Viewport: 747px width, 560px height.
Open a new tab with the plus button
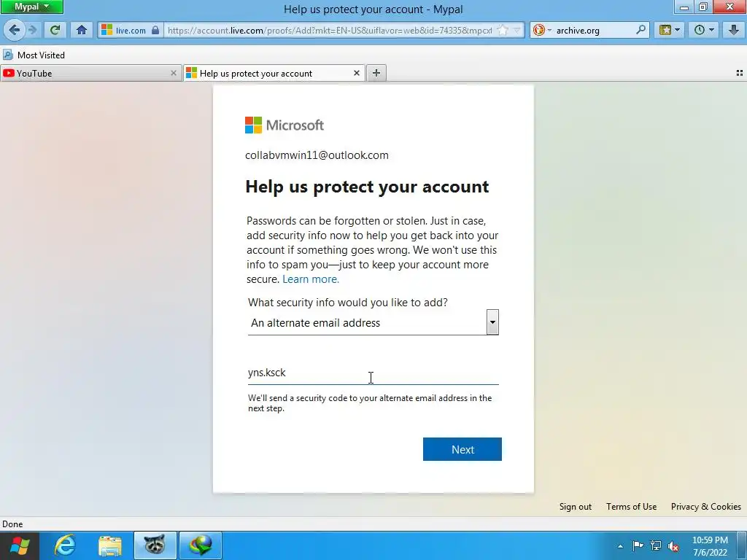[x=376, y=73]
